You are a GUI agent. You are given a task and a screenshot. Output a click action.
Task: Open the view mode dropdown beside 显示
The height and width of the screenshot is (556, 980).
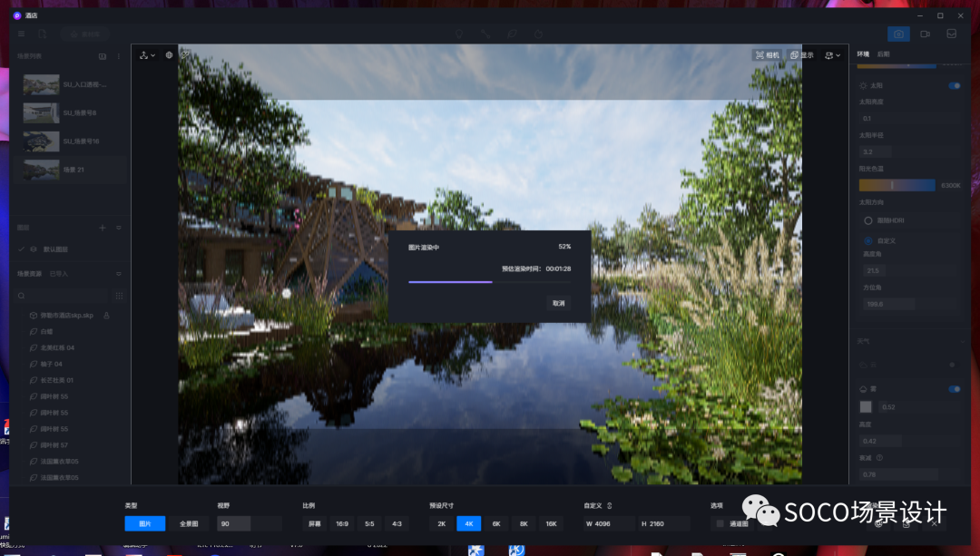pos(832,55)
